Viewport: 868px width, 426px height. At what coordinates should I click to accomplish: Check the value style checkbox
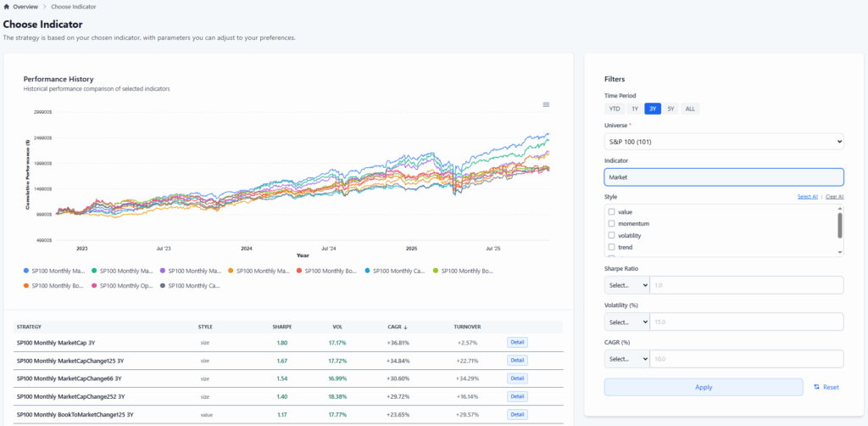click(612, 211)
